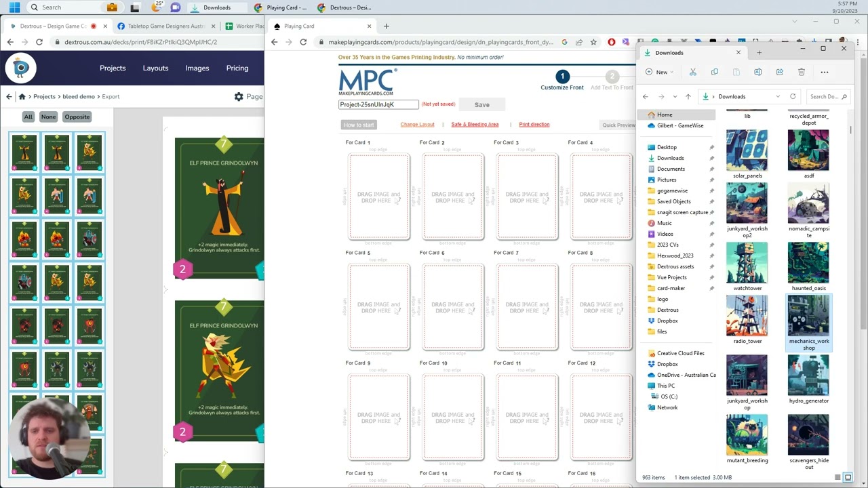This screenshot has height=488, width=868.
Task: Click the MPC MakePlayingCards logo
Action: pos(367,82)
